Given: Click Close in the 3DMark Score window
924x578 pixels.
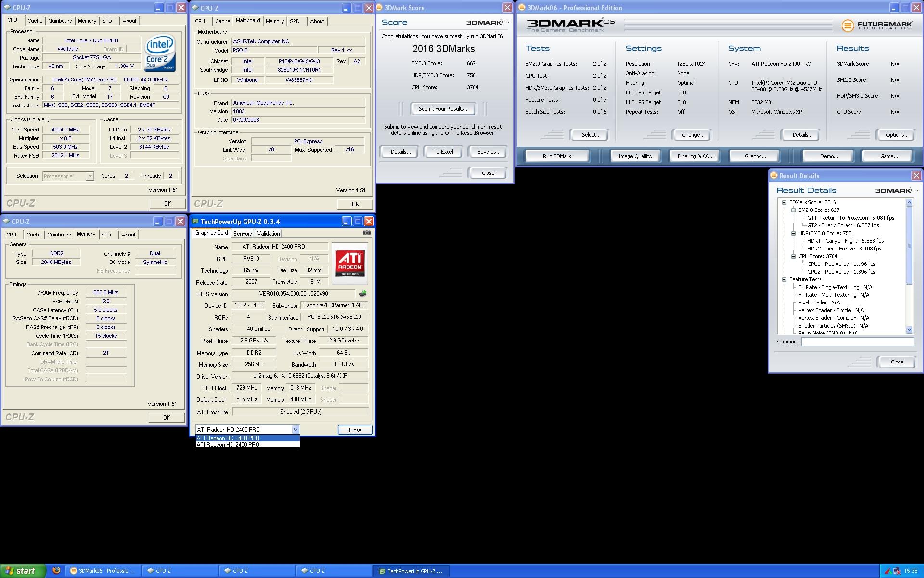Looking at the screenshot, I should pyautogui.click(x=488, y=173).
